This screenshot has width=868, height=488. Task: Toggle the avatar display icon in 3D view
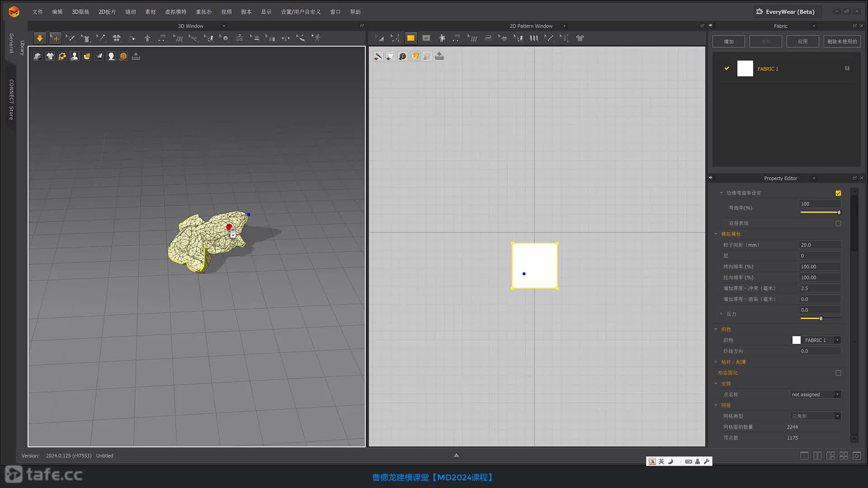[x=75, y=56]
